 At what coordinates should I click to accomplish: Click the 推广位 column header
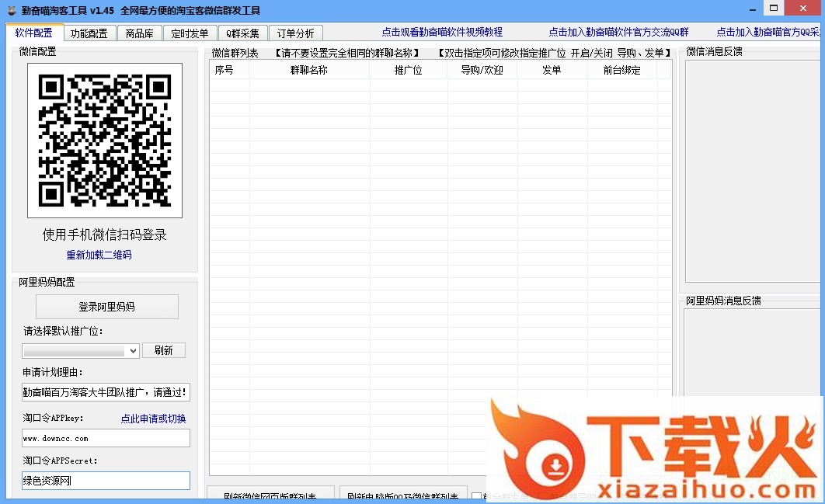click(409, 70)
